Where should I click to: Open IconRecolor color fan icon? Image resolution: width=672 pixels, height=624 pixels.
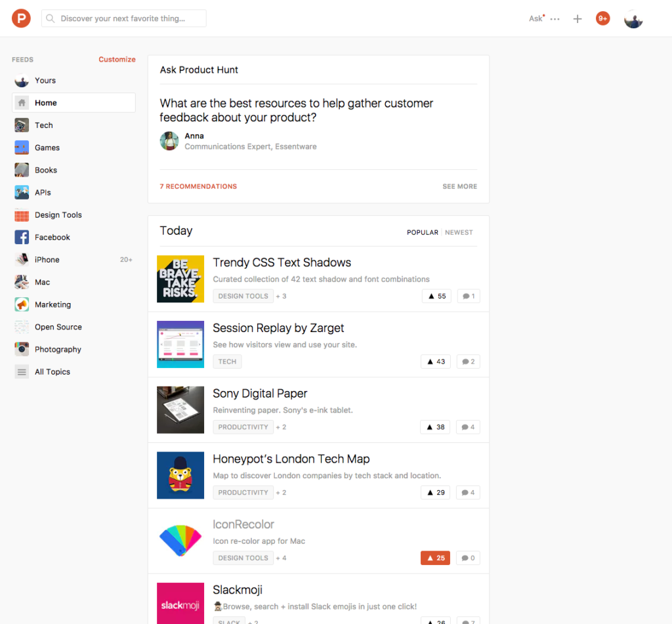180,541
